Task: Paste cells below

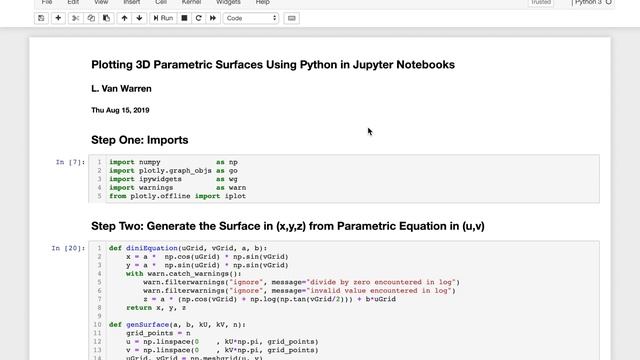Action: coord(107,18)
